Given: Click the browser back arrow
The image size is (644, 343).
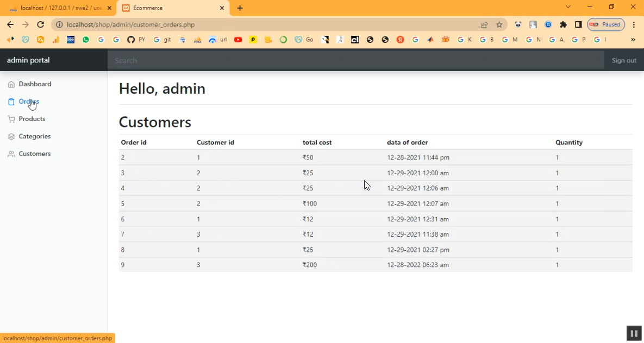Looking at the screenshot, I should point(10,24).
